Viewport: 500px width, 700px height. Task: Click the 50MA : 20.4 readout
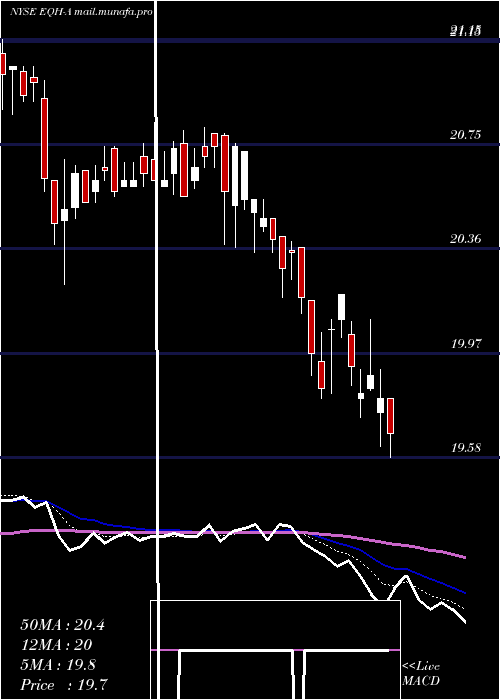pyautogui.click(x=62, y=625)
